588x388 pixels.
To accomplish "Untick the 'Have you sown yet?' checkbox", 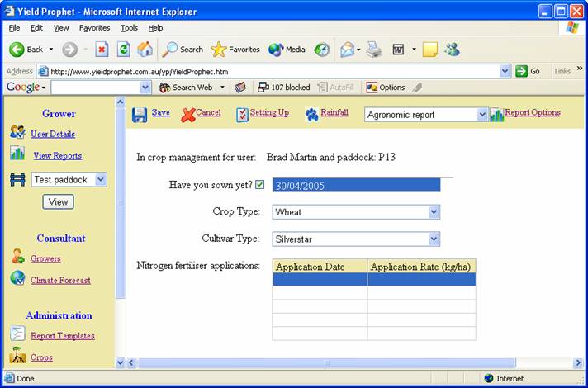I will [x=260, y=185].
